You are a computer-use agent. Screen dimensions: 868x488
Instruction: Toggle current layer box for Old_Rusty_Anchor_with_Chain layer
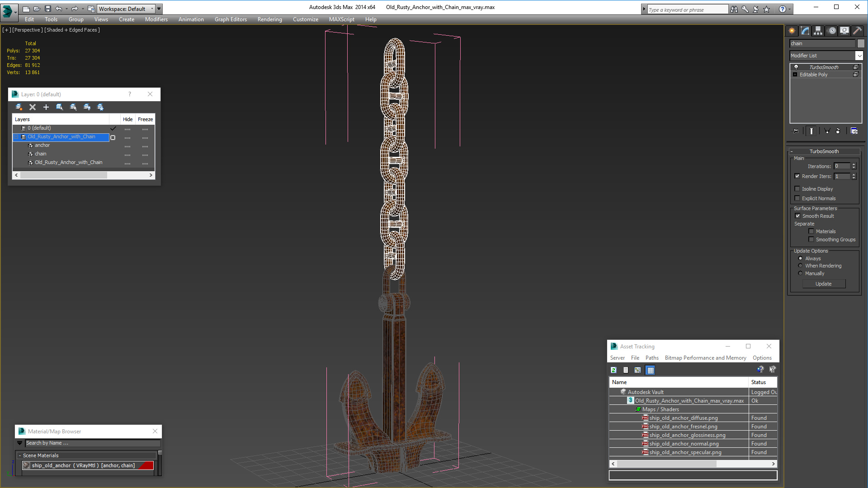(x=113, y=137)
